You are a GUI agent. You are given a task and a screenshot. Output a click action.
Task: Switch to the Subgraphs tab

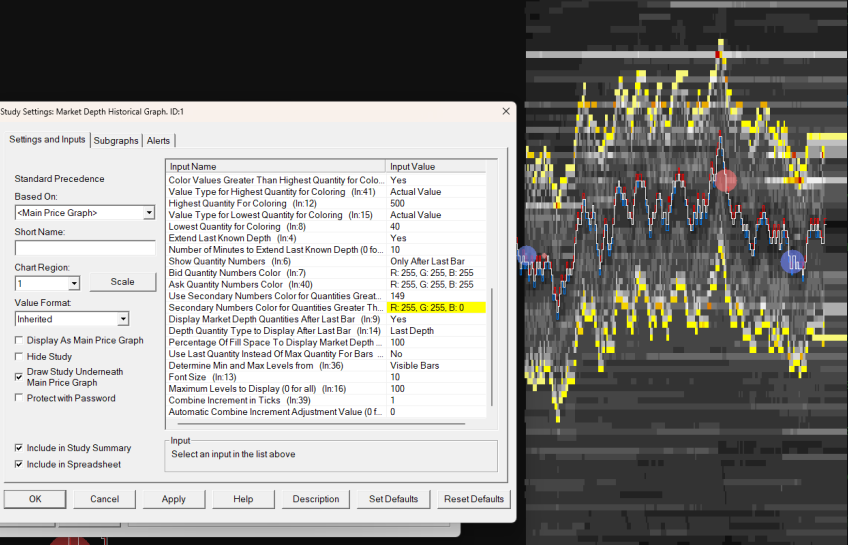(116, 141)
